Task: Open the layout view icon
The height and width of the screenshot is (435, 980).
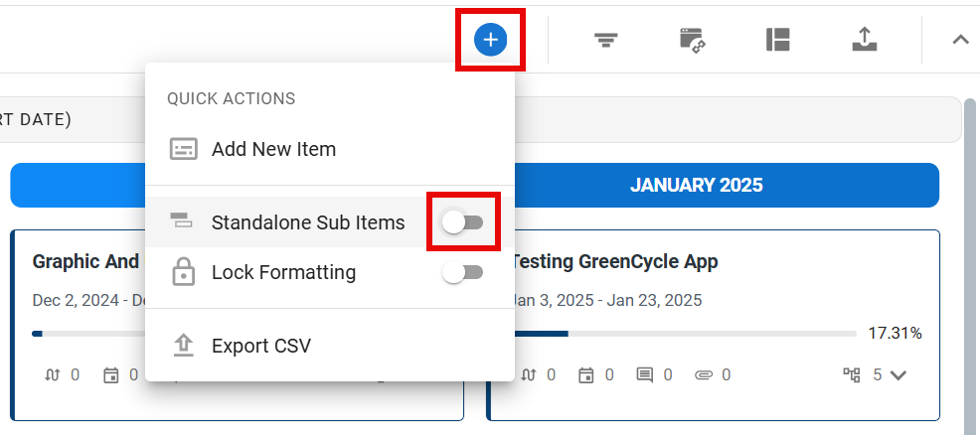Action: pyautogui.click(x=777, y=40)
